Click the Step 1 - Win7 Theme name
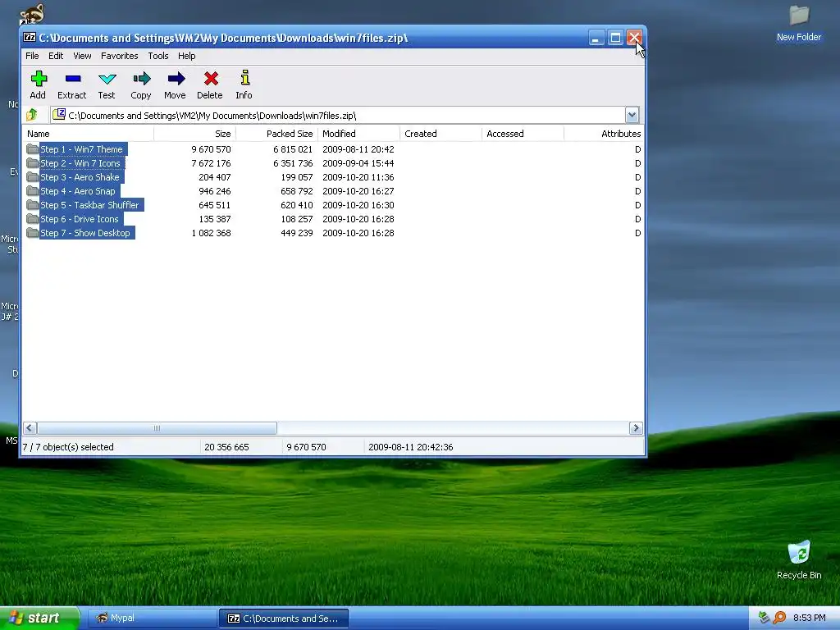This screenshot has width=840, height=630. 82,149
